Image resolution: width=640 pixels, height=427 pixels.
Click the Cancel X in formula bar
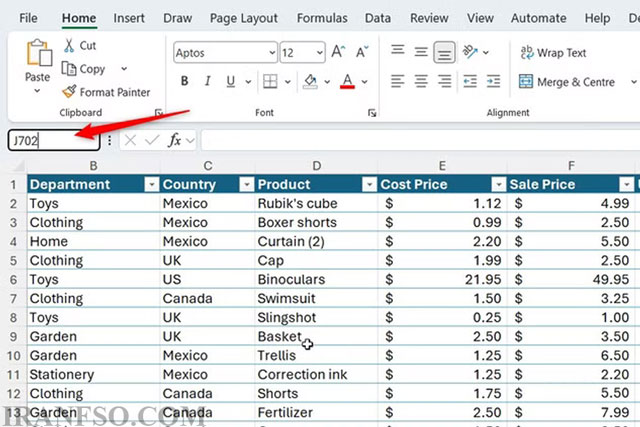130,140
